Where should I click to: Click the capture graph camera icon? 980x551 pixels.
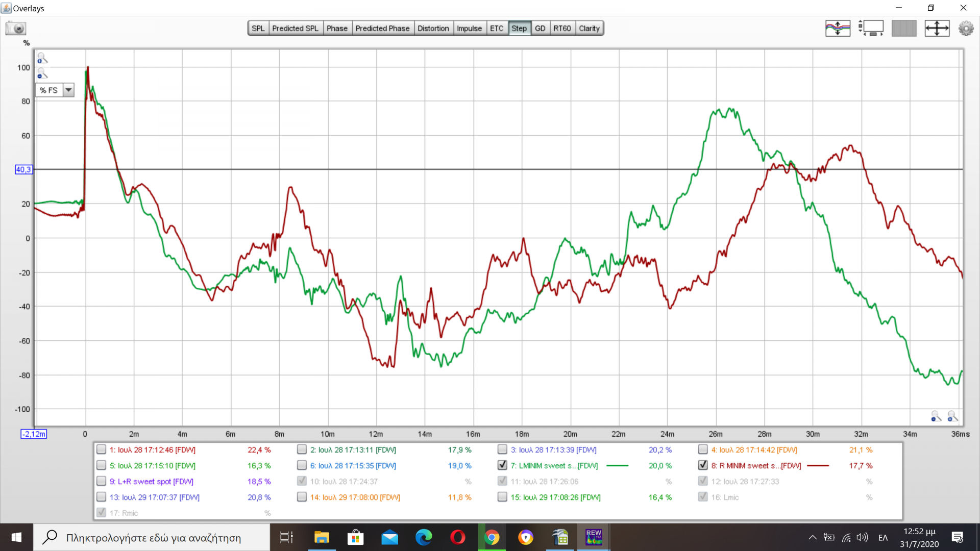click(16, 28)
